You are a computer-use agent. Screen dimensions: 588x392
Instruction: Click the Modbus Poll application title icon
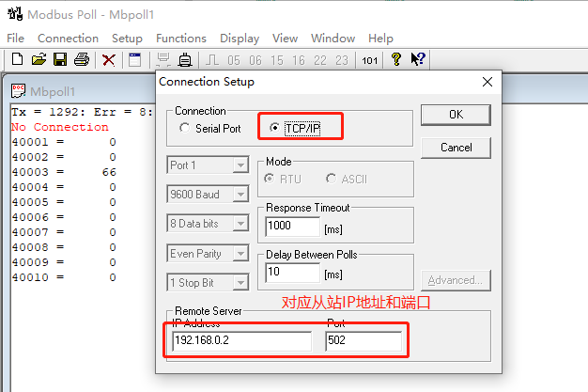pos(15,14)
